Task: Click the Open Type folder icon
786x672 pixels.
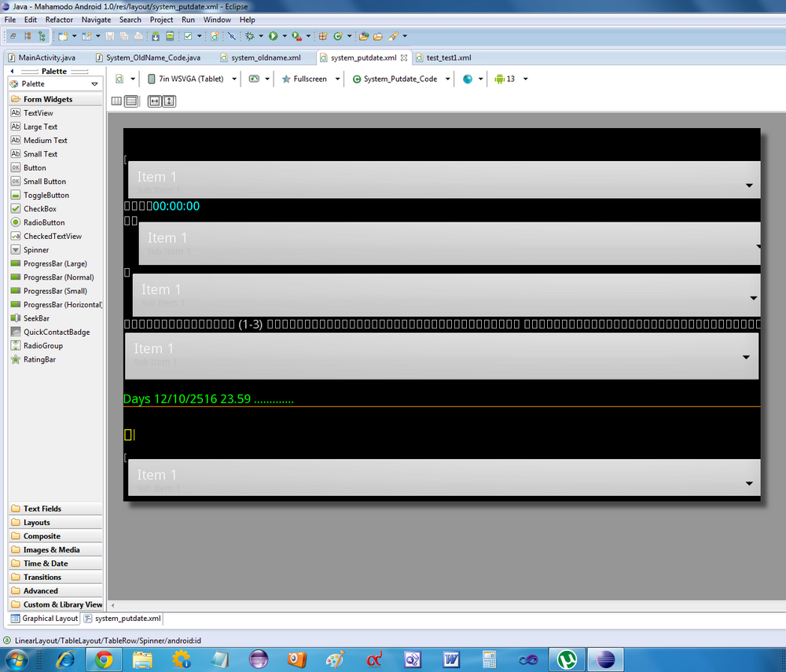Action: (x=364, y=36)
